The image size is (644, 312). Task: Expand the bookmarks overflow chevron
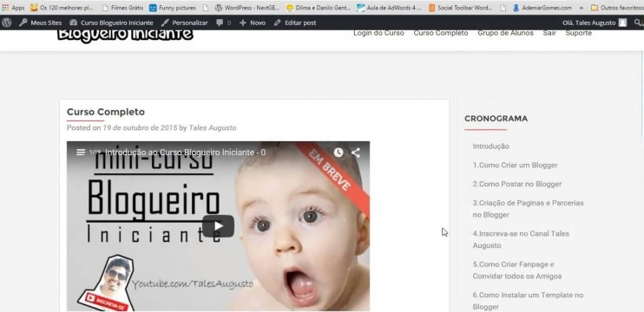(582, 8)
